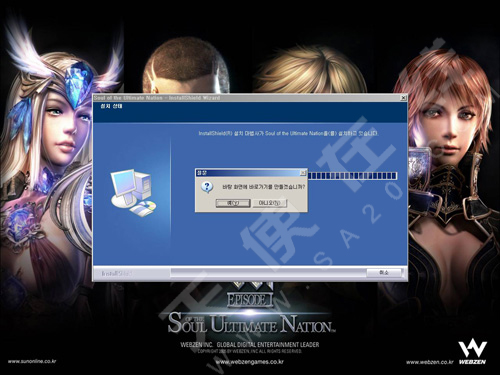Click the 아니오(N) no button
Screen dimensions: 500x375
click(x=270, y=203)
